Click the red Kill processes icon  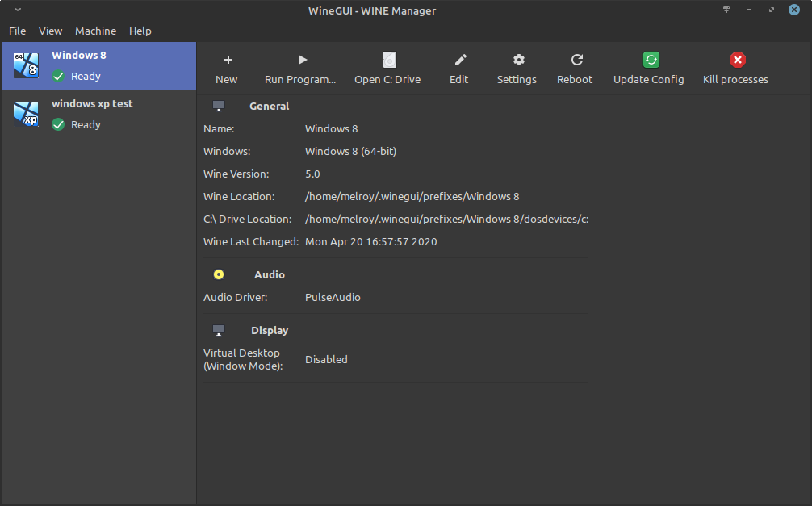738,60
